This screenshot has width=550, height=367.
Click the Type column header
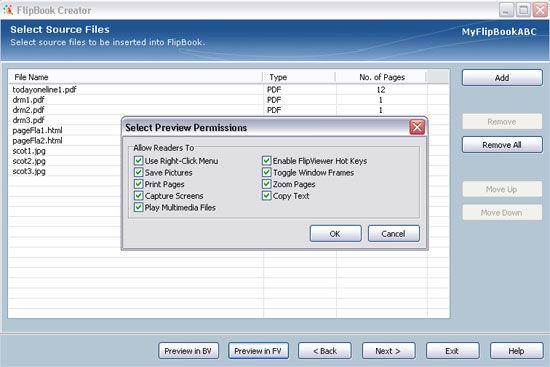(299, 77)
